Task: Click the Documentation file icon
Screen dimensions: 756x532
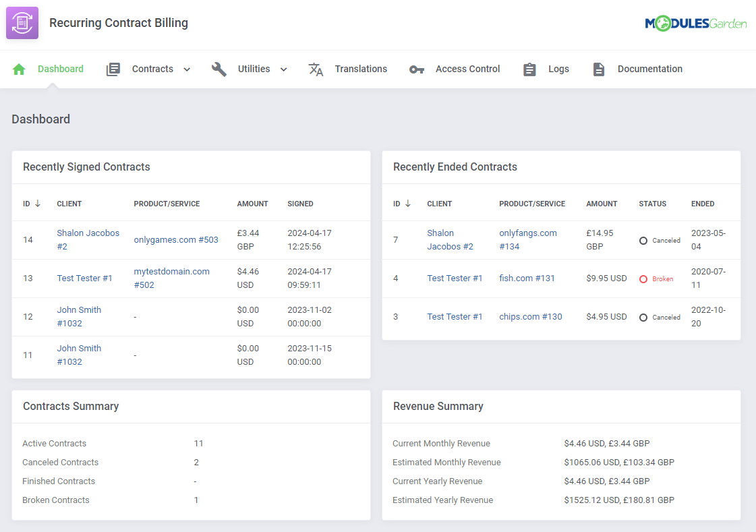Action: pos(598,69)
